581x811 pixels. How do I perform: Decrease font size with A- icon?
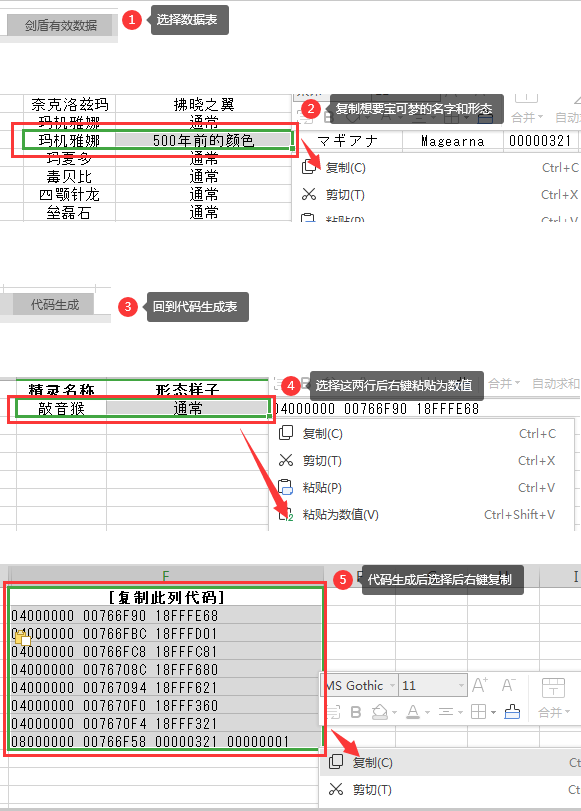pyautogui.click(x=509, y=685)
